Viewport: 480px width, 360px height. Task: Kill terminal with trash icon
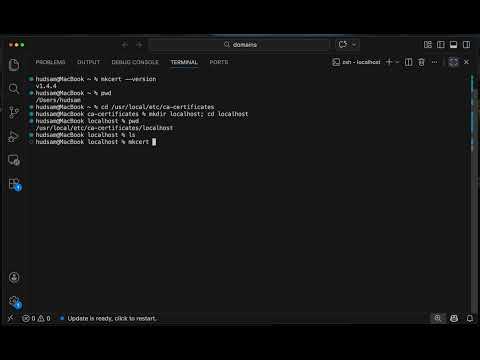click(x=421, y=62)
